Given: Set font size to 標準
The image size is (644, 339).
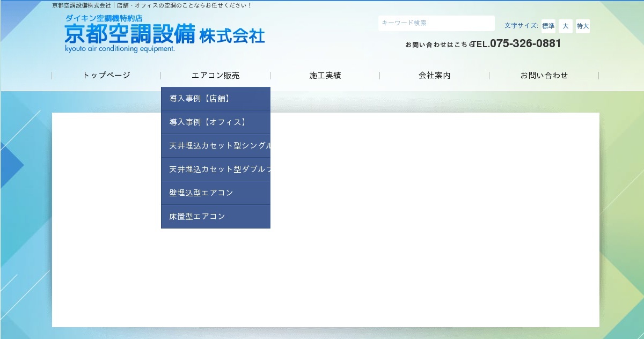Looking at the screenshot, I should click(x=548, y=26).
